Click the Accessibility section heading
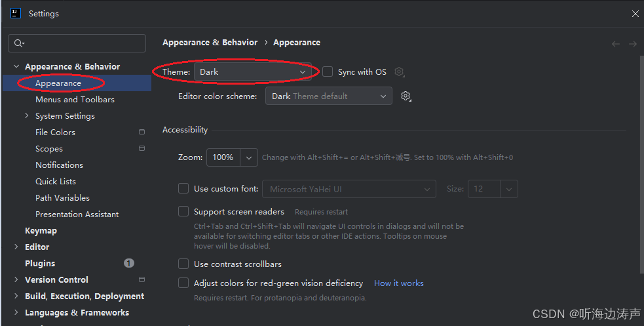 (x=185, y=130)
